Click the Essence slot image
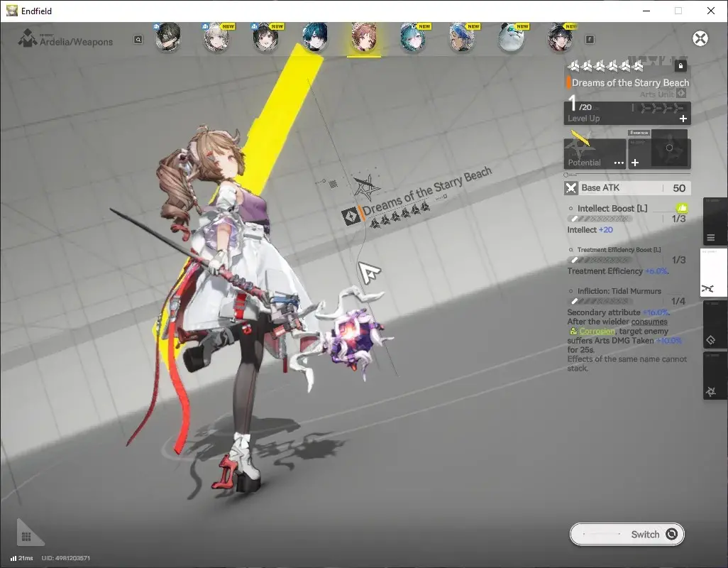Viewport: 728px width, 568px height. [x=669, y=148]
